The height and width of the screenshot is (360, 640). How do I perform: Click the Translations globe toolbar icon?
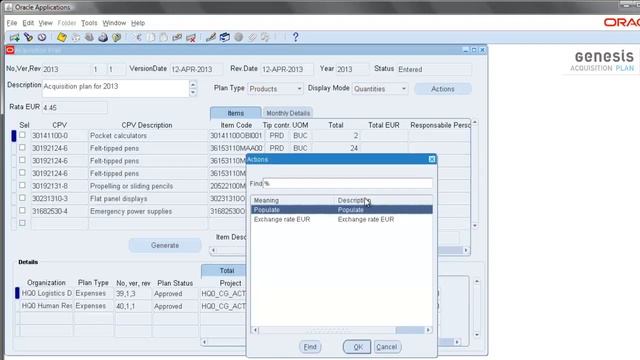pos(239,38)
